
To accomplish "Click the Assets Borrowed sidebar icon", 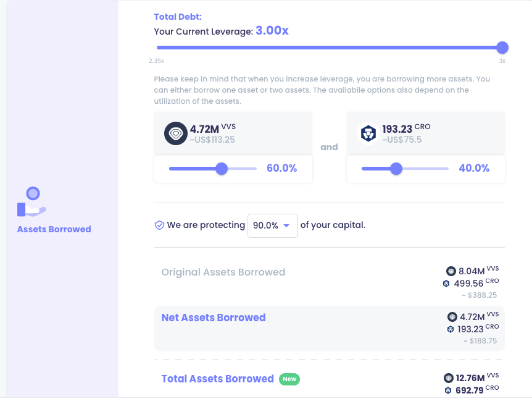I will pyautogui.click(x=31, y=202).
